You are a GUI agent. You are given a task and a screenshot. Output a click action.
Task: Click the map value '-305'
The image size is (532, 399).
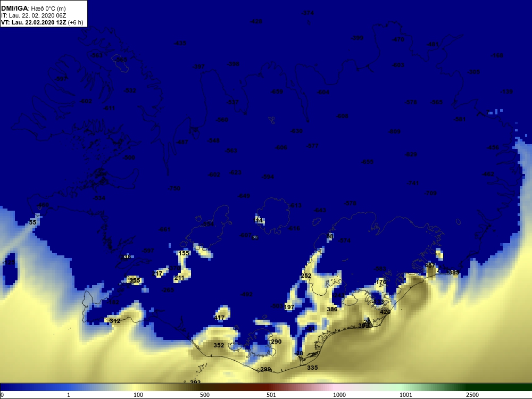473,72
